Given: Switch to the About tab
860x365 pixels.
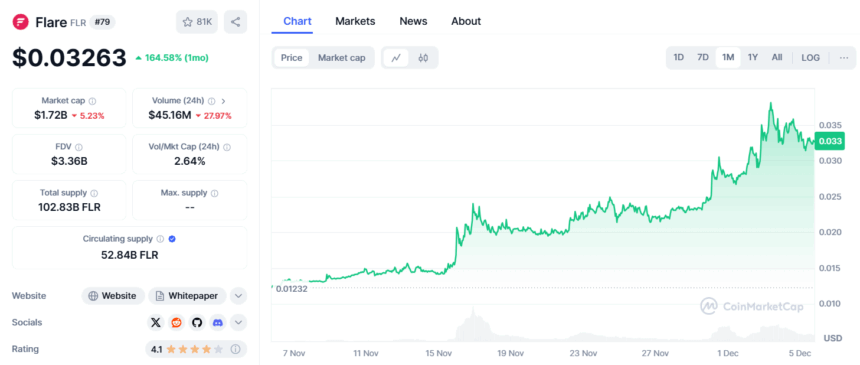Looking at the screenshot, I should pos(466,21).
